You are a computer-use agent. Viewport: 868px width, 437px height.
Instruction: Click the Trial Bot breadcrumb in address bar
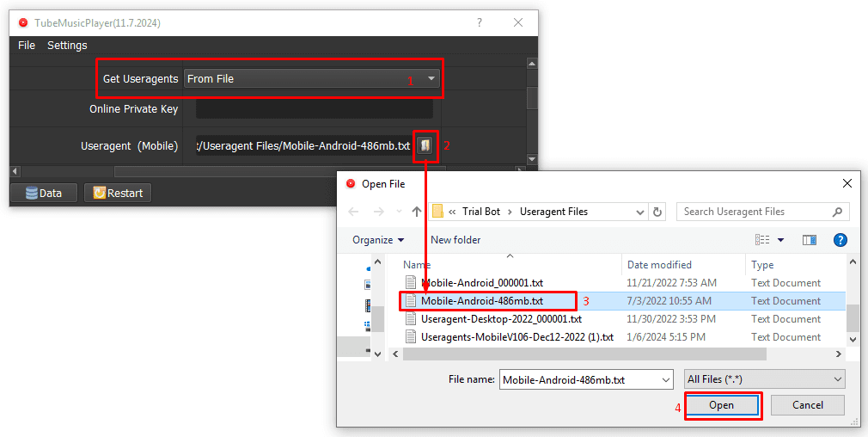[x=481, y=212]
